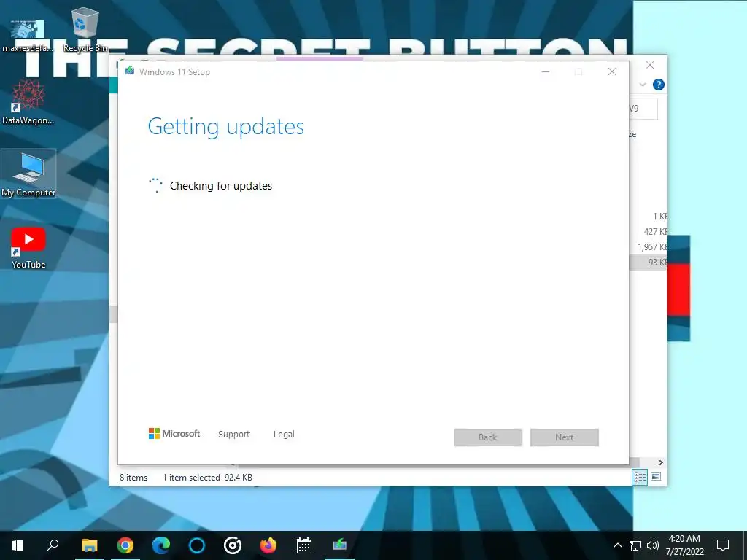The image size is (747, 560).
Task: Minimize the Windows 11 Setup window
Action: [546, 72]
